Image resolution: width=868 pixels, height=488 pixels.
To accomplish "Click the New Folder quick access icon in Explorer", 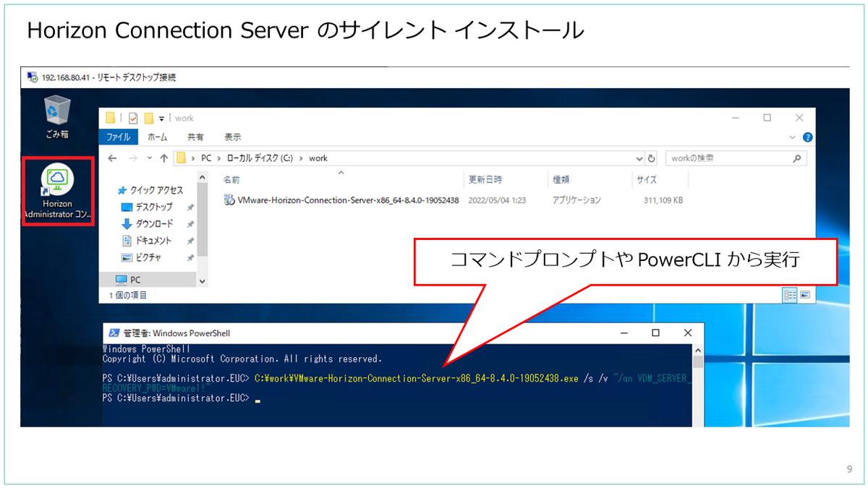I will pos(148,118).
